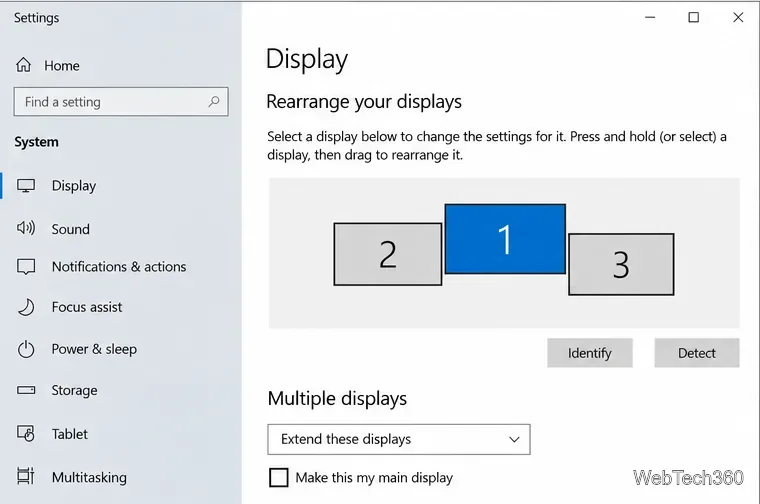This screenshot has width=760, height=504.
Task: Click the Power & sleep icon
Action: 26,349
